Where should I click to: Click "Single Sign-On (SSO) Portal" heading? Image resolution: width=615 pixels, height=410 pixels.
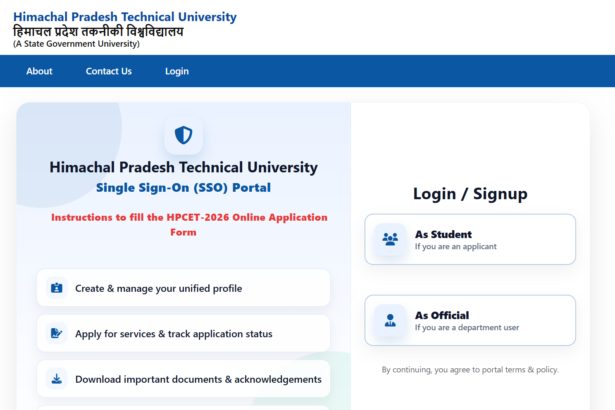coord(183,188)
